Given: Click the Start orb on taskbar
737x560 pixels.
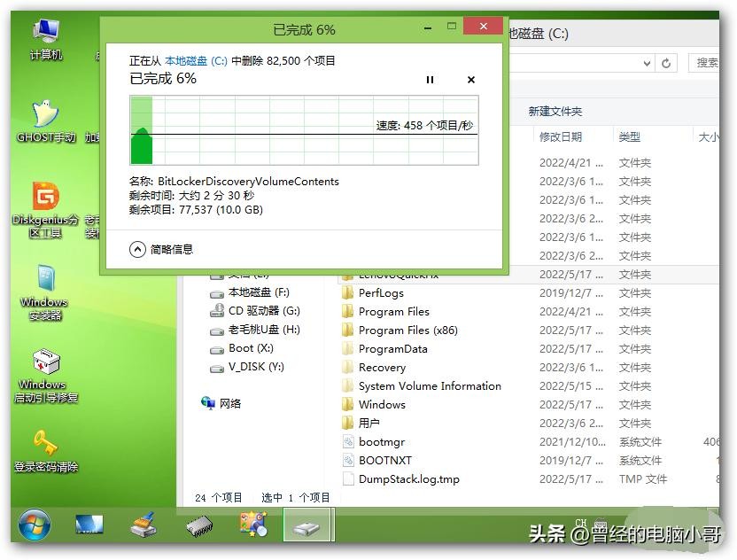Looking at the screenshot, I should click(34, 525).
